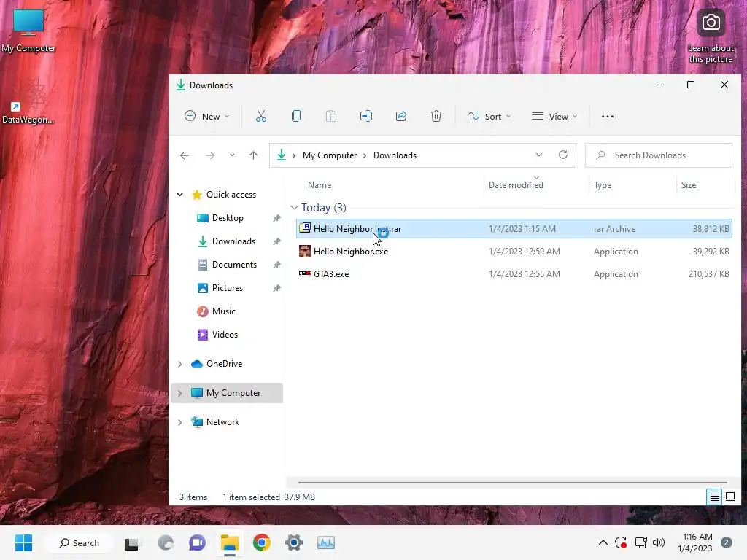The width and height of the screenshot is (747, 560).
Task: Click the taskbar Search box
Action: point(79,542)
